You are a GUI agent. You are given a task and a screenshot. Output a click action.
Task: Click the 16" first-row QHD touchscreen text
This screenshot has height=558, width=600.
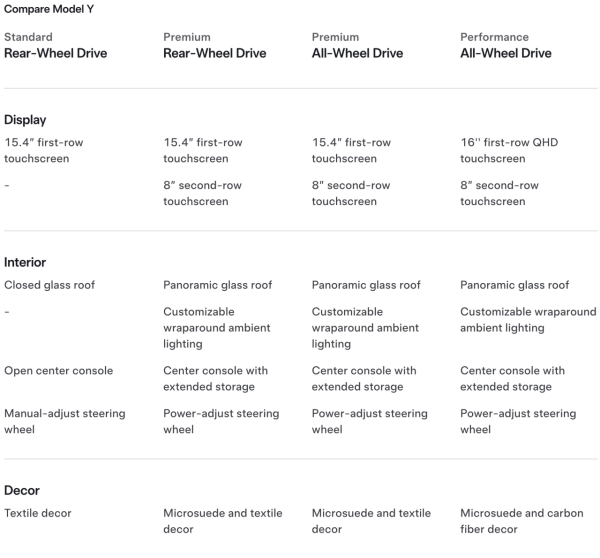508,150
